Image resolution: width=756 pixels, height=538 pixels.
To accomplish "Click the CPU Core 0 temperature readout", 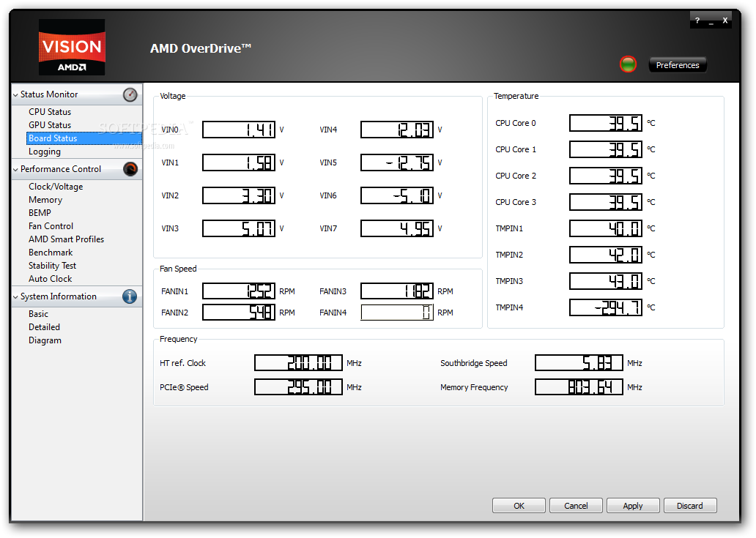I will 606,123.
